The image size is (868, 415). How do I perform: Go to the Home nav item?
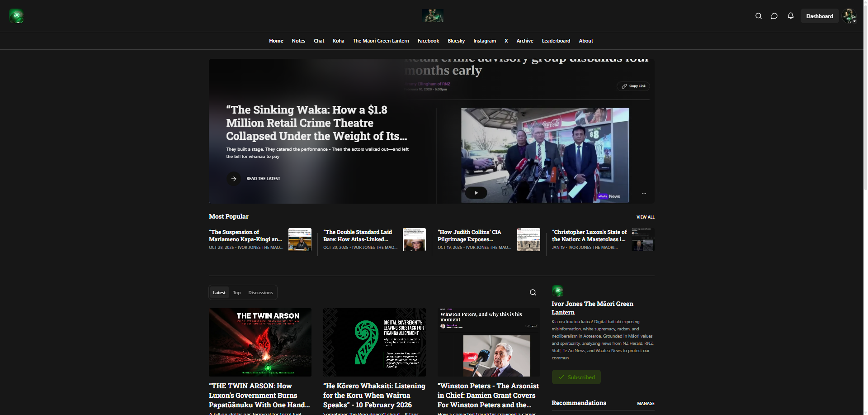pyautogui.click(x=276, y=41)
